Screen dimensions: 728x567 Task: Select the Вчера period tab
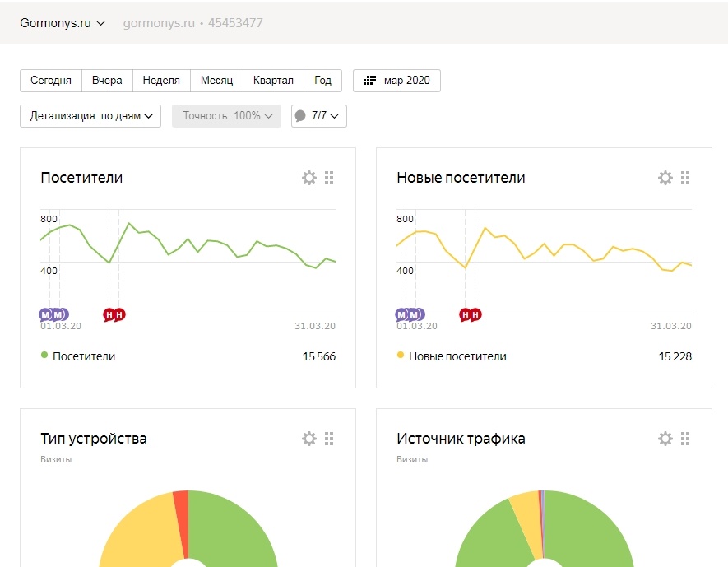pyautogui.click(x=107, y=81)
